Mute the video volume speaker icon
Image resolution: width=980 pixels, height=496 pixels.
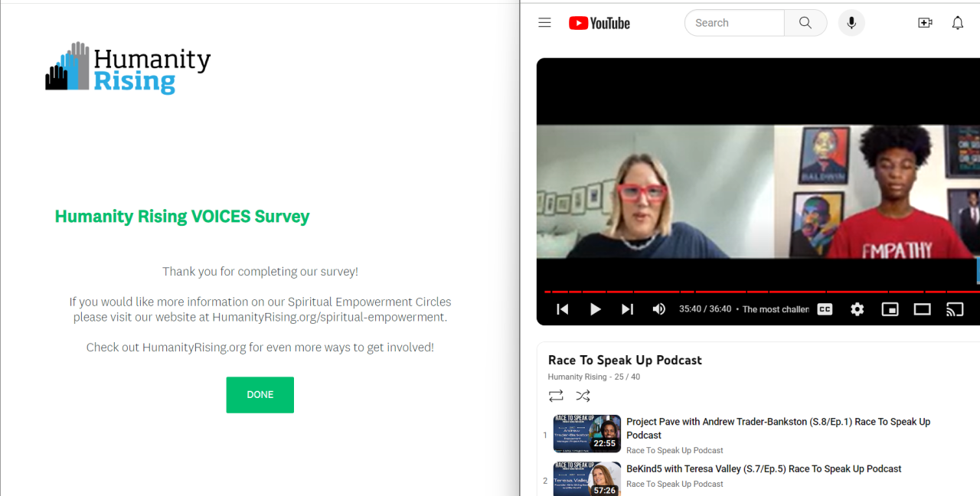658,309
